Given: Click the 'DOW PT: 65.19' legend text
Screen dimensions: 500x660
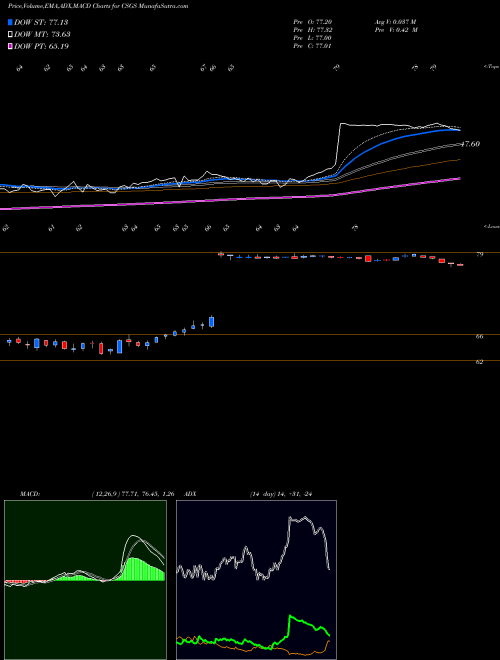Looking at the screenshot, I should 41,46.
